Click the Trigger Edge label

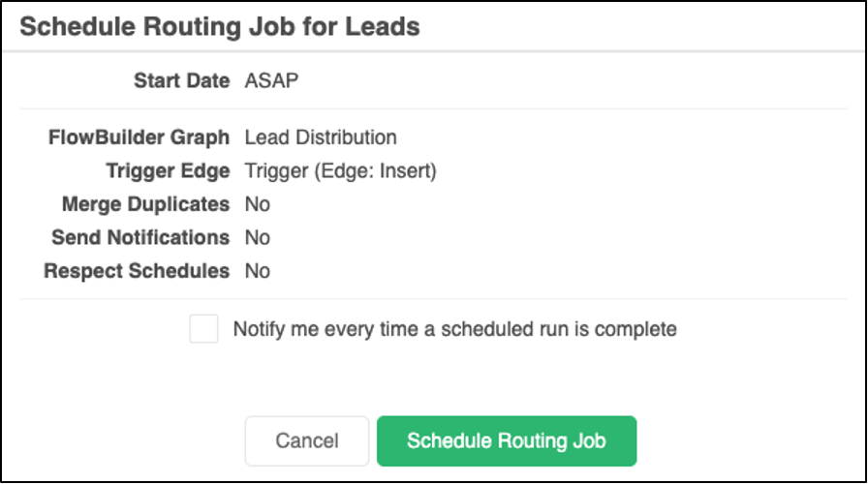168,171
